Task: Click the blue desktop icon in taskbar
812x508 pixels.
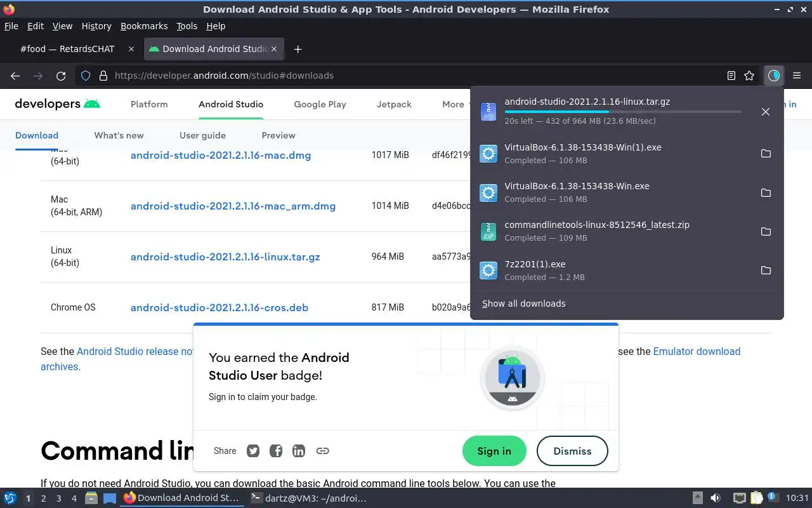Action: (110, 498)
